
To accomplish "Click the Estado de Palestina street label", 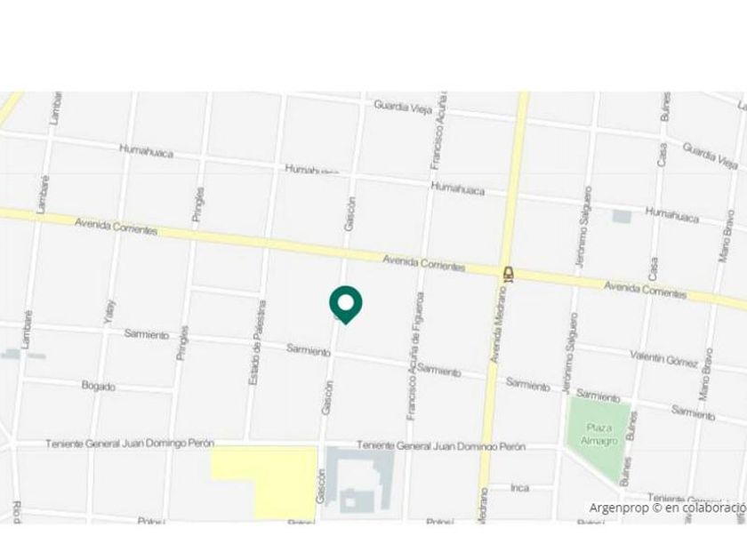I will point(257,343).
